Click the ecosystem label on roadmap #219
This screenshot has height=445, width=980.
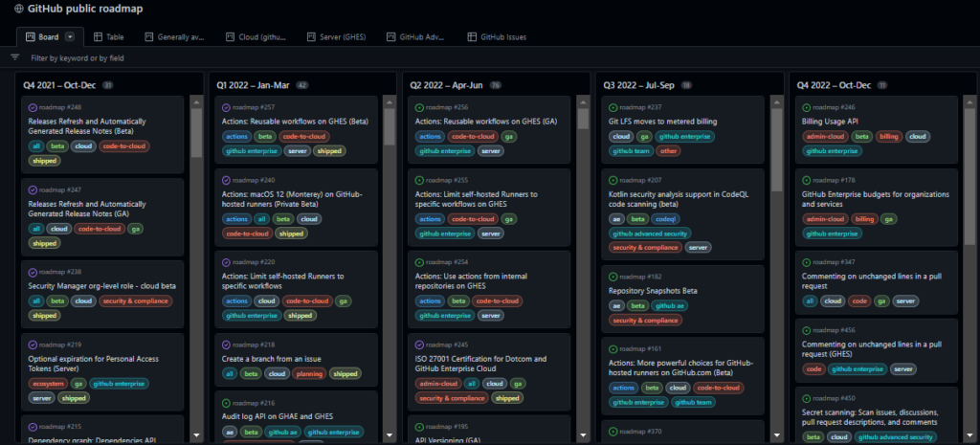click(48, 383)
